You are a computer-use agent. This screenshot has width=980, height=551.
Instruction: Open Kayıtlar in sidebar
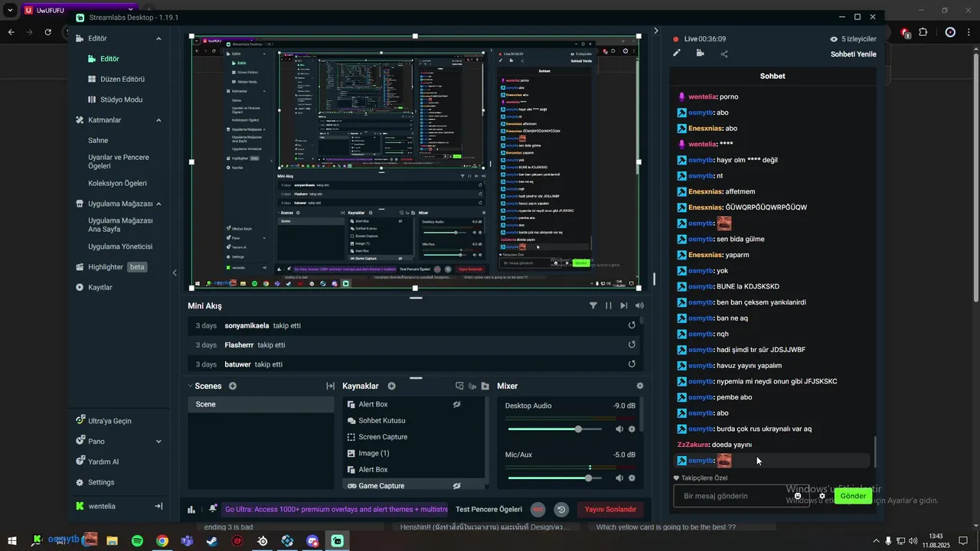point(94,288)
